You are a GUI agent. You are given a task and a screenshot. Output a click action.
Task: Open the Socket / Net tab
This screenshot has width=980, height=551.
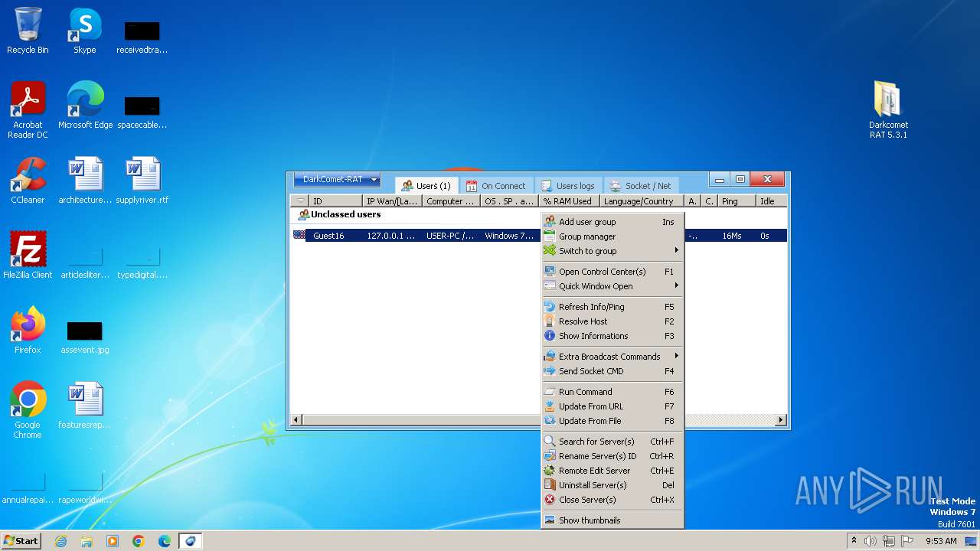click(x=640, y=185)
